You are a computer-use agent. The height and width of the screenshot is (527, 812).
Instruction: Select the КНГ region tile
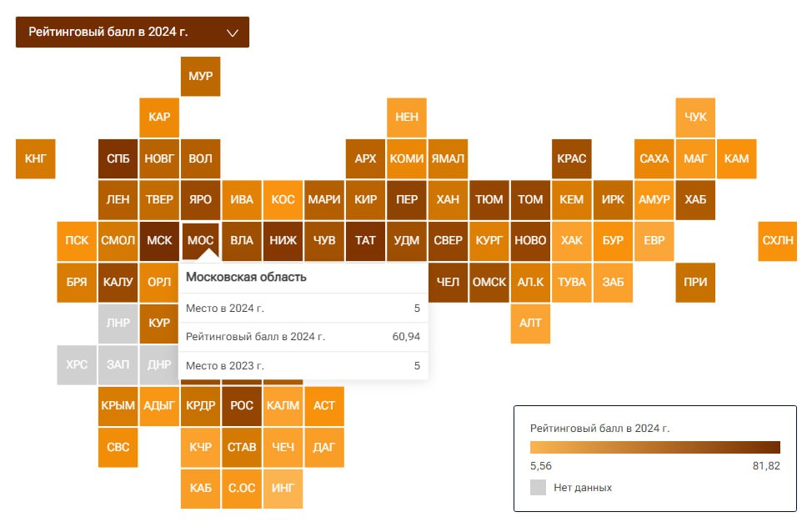pyautogui.click(x=36, y=158)
